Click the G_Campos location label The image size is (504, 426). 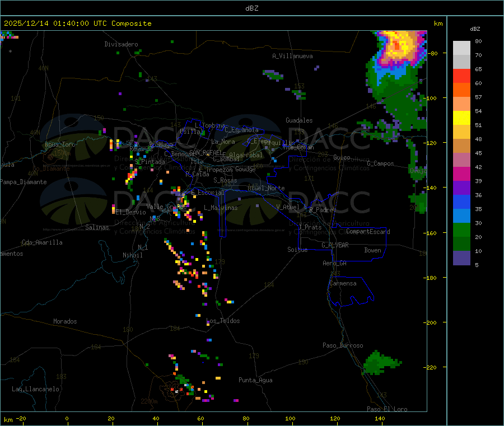point(380,163)
